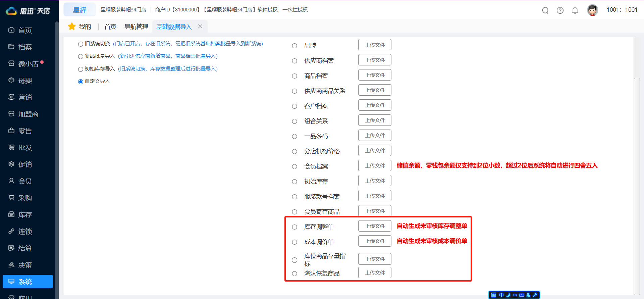Select the 新品批量导入 radio option
Screen dimensions: 644x299
tap(80, 56)
